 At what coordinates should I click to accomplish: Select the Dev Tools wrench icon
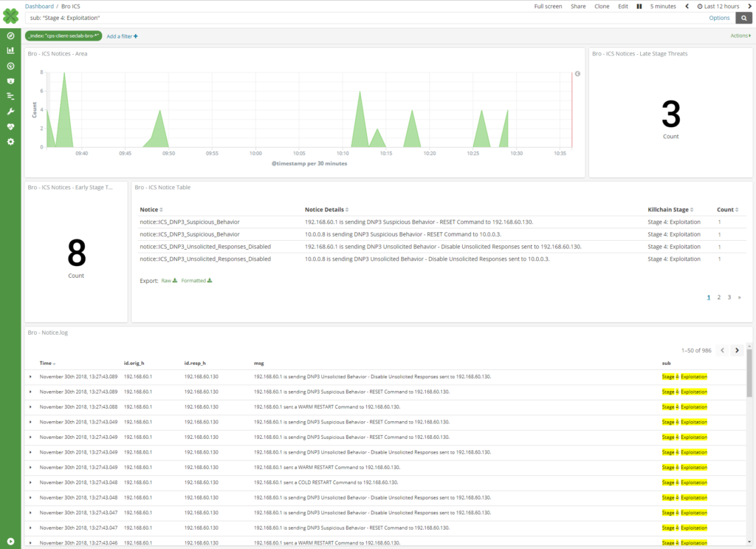(10, 112)
